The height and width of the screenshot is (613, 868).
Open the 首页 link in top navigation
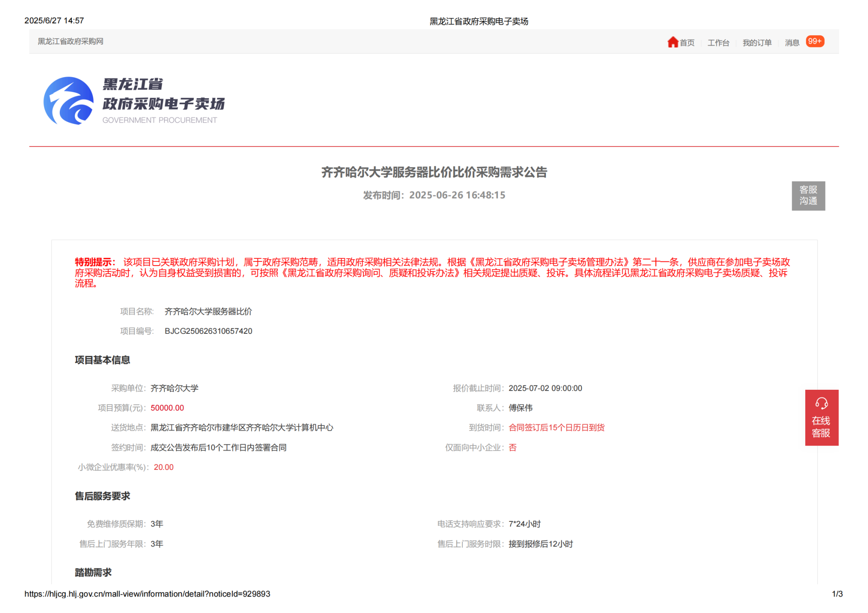click(687, 43)
